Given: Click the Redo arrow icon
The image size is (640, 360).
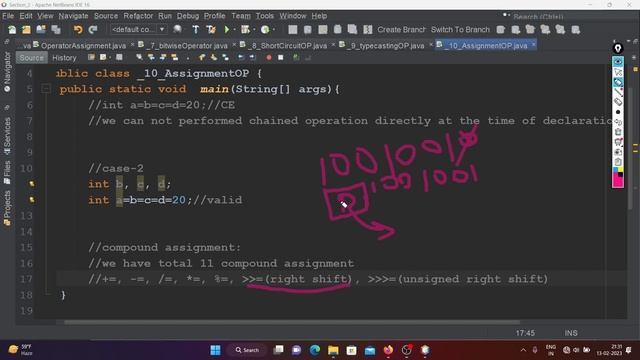Looking at the screenshot, I should [93, 29].
